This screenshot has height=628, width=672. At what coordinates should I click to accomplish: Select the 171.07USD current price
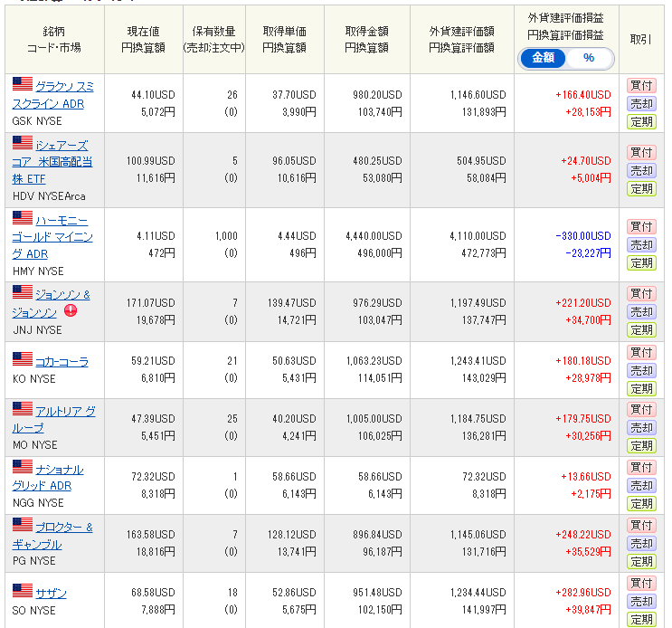(x=150, y=303)
